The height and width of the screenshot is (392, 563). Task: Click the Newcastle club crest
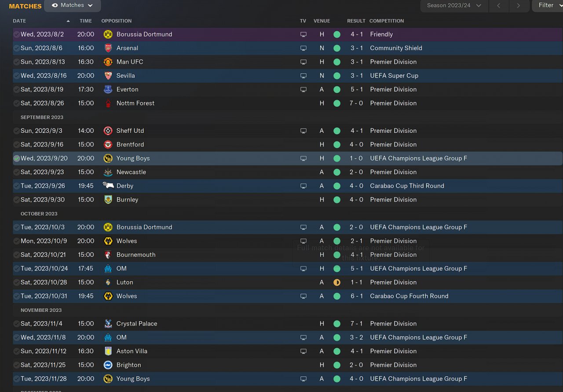point(108,172)
